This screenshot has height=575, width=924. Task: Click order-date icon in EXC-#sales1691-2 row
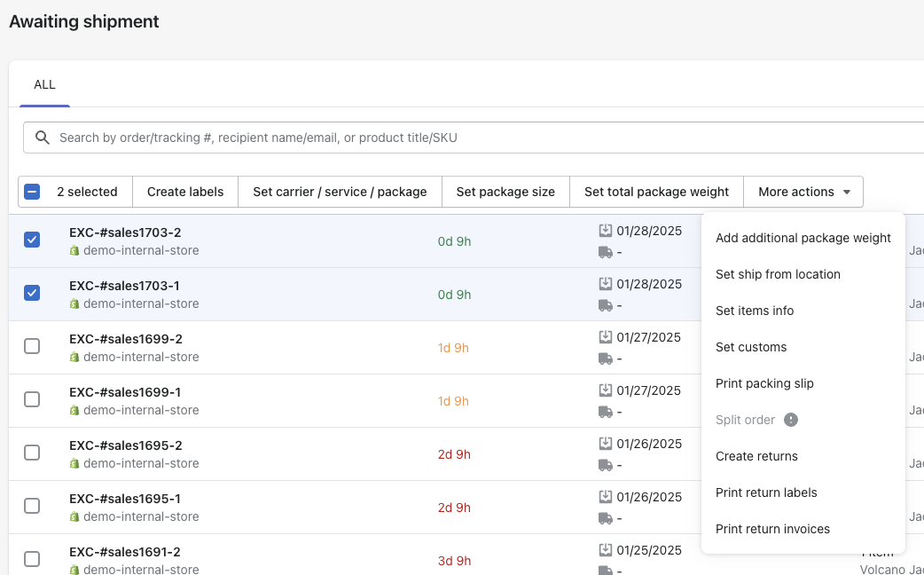pos(605,549)
